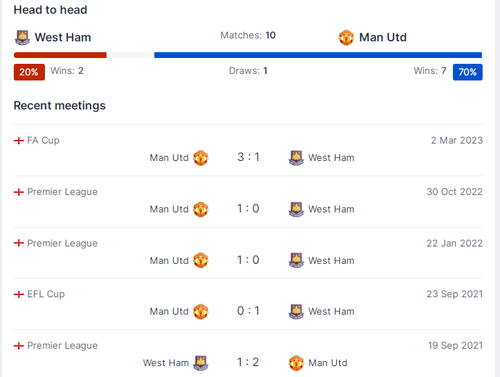Open the EFL Cup competition link
Viewport: 500px width, 377px height.
click(46, 294)
